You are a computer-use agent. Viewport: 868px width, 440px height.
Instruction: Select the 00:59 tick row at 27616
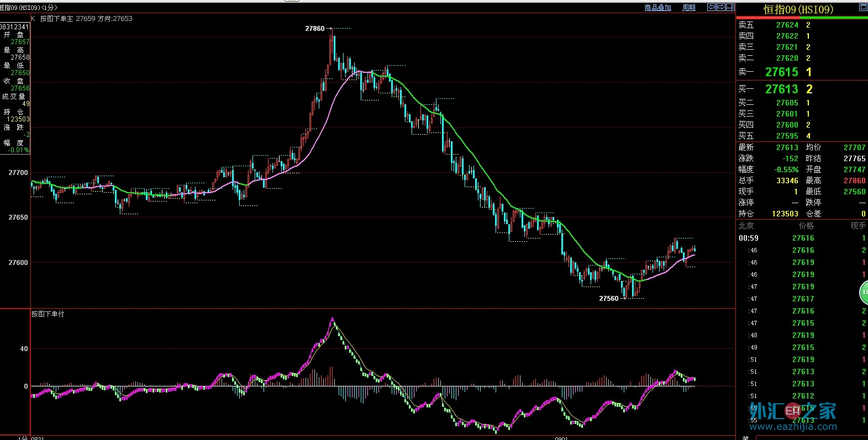tap(802, 238)
